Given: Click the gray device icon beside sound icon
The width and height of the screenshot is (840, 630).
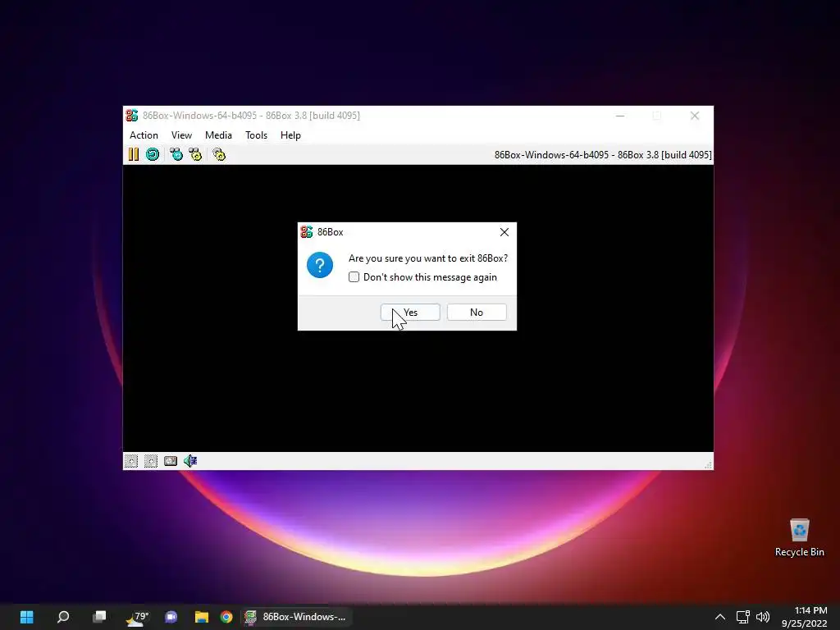Looking at the screenshot, I should coord(171,461).
